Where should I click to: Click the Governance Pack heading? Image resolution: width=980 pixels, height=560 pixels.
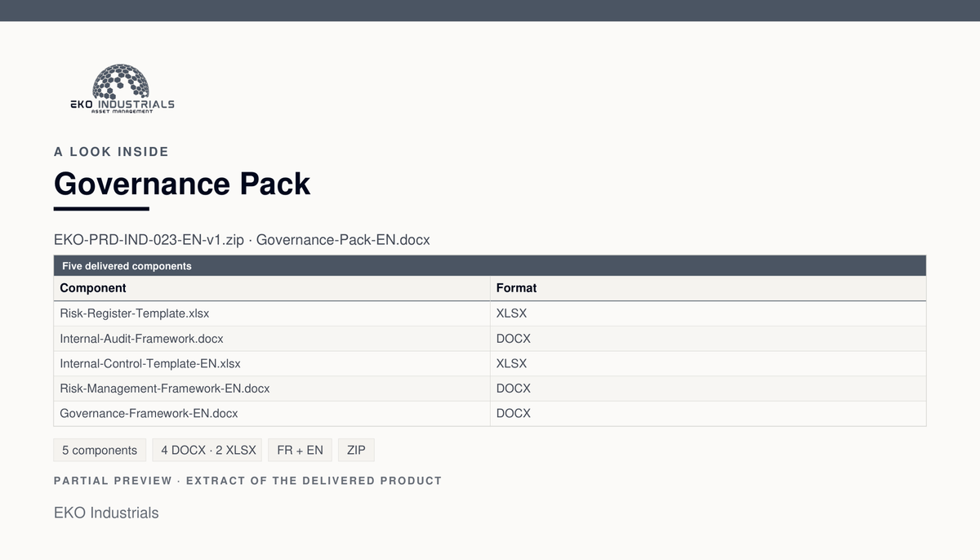point(182,184)
